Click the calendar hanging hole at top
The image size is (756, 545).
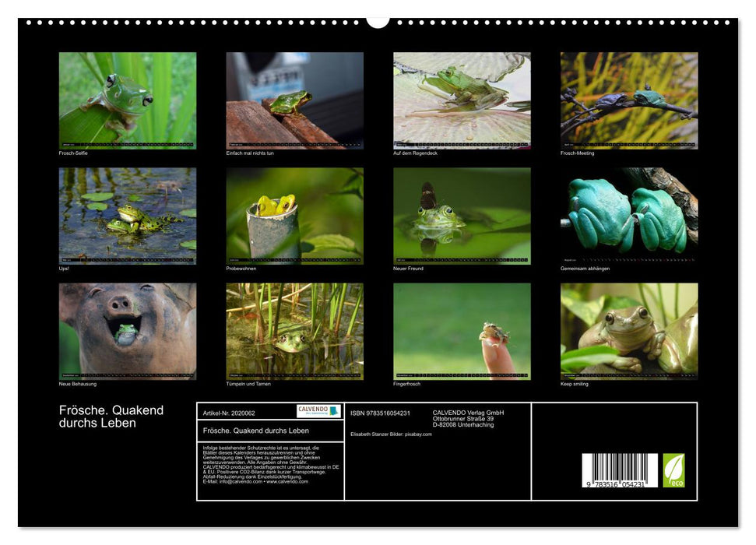[x=378, y=21]
